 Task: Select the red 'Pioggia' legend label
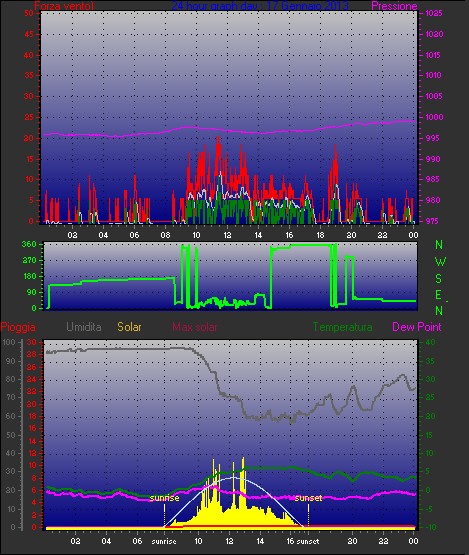tap(18, 327)
